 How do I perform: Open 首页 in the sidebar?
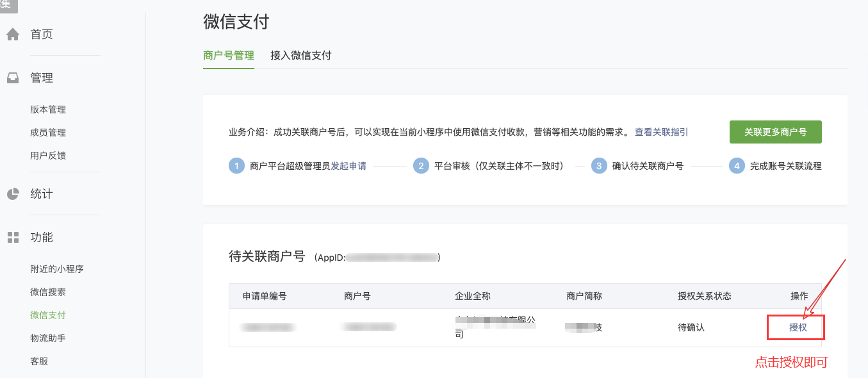pos(42,34)
